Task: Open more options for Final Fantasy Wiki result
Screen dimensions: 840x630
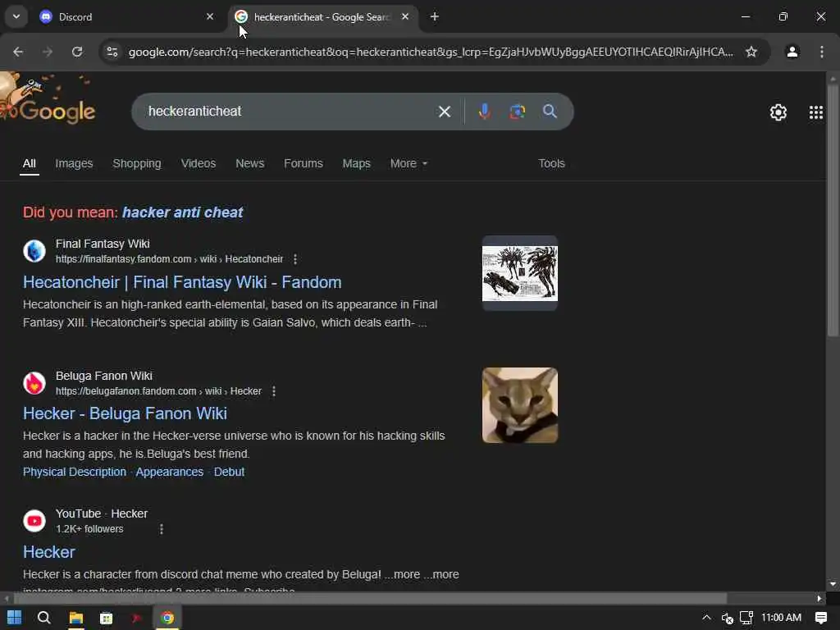Action: coord(295,259)
